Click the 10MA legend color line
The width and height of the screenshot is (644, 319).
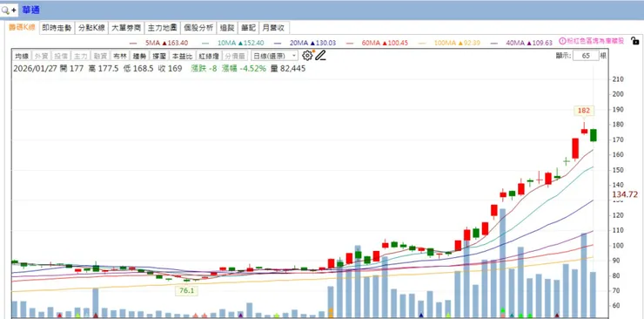[x=205, y=43]
